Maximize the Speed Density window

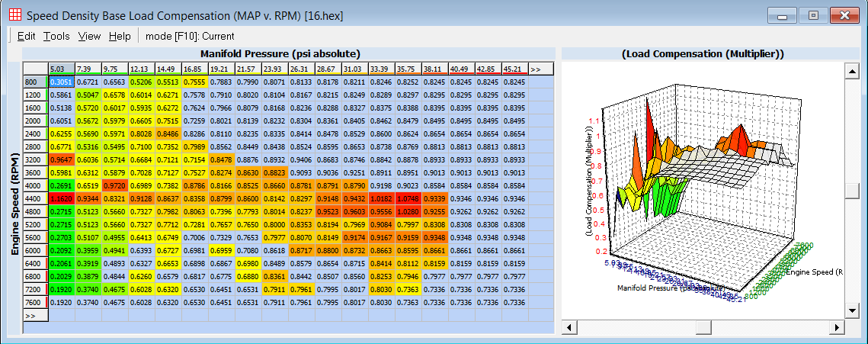pyautogui.click(x=814, y=14)
